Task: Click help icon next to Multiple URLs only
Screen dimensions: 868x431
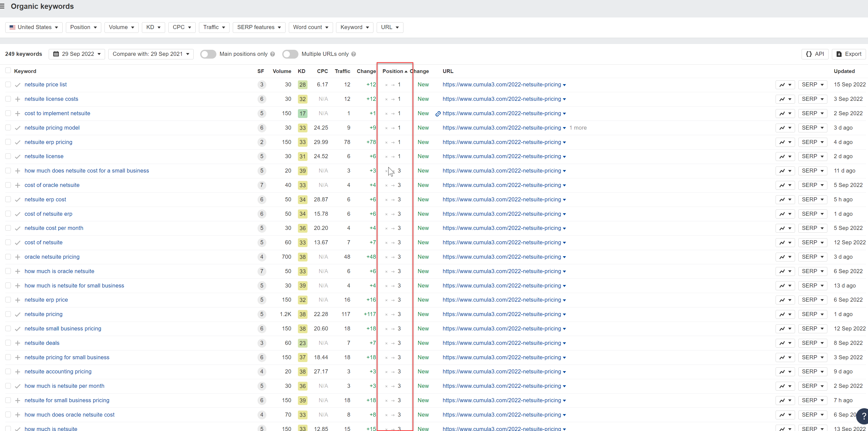Action: coord(353,54)
